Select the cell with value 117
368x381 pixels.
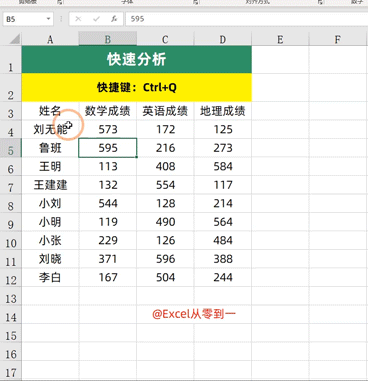[223, 185]
